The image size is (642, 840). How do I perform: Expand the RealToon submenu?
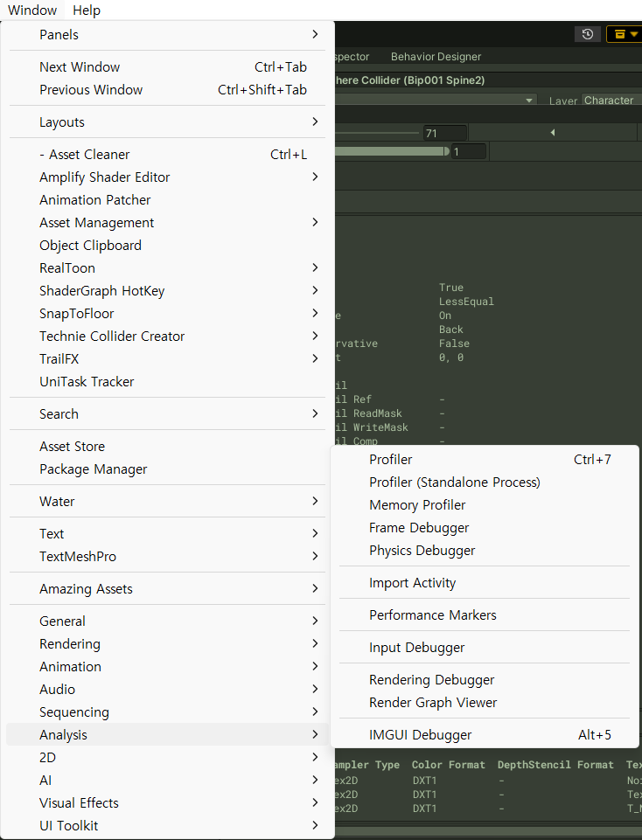coord(167,267)
